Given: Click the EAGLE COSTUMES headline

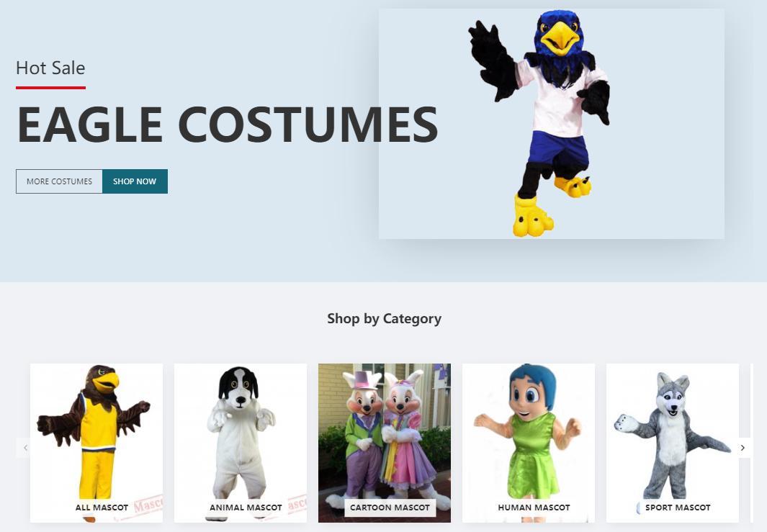Looking at the screenshot, I should click(x=228, y=125).
